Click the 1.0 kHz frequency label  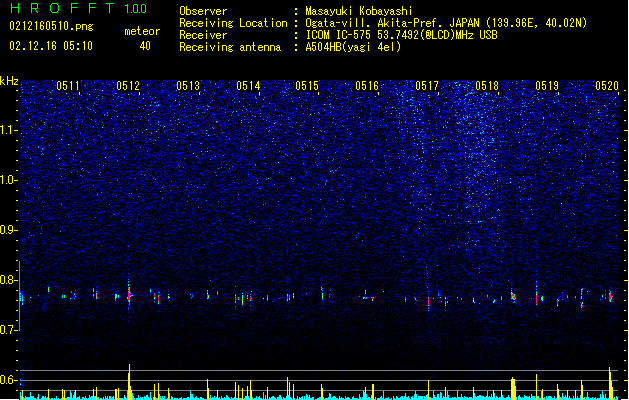[8, 180]
